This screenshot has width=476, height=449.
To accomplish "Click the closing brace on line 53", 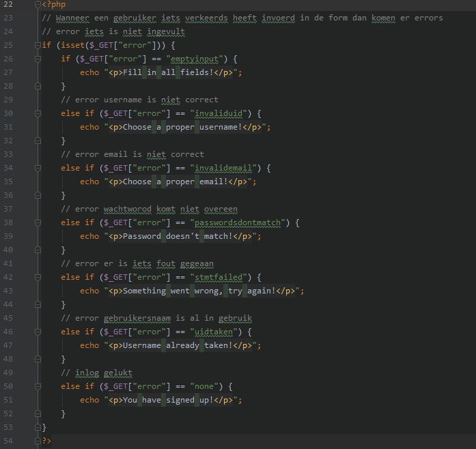I will point(44,427).
